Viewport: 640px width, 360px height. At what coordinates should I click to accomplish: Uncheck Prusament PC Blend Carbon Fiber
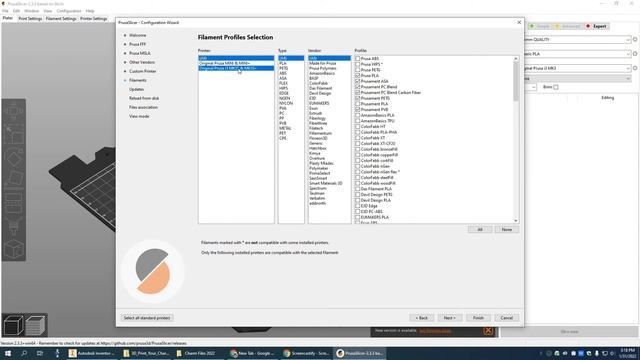pyautogui.click(x=358, y=93)
